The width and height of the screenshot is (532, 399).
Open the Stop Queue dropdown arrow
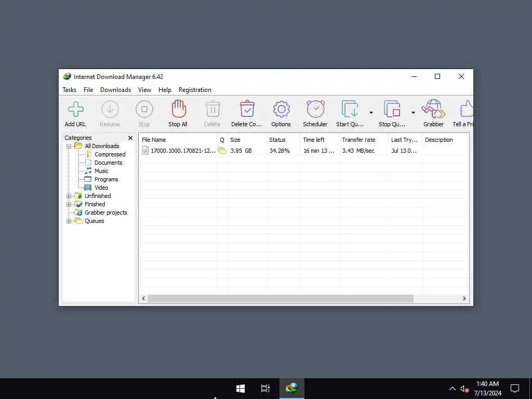point(413,113)
